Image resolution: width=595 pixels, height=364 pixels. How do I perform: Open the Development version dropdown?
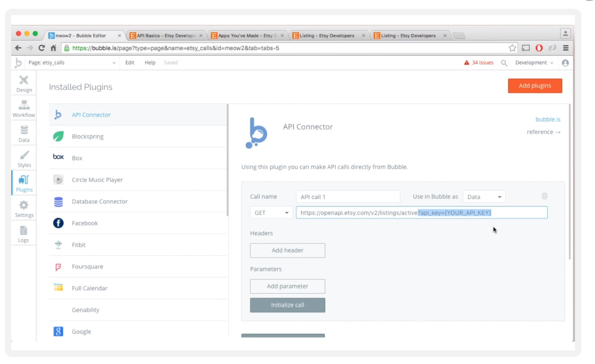pos(534,63)
